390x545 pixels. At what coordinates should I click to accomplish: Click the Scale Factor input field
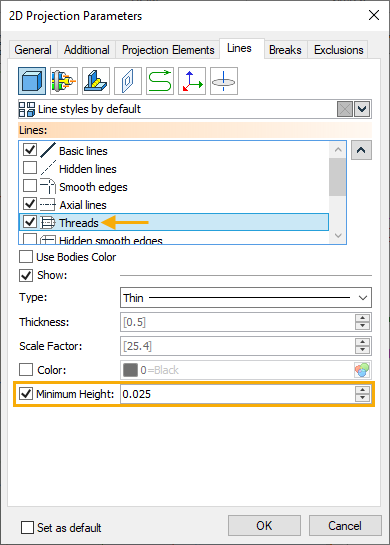tap(237, 346)
